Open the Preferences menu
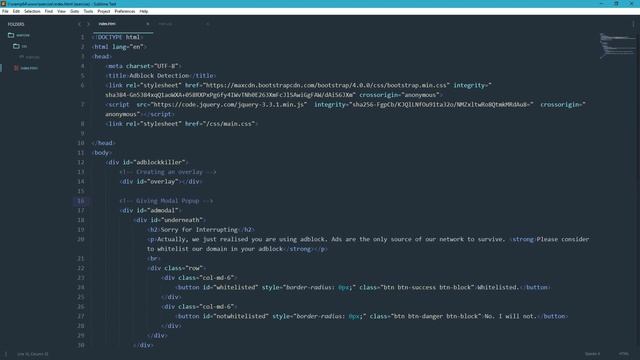This screenshot has height=360, width=640. tap(124, 11)
